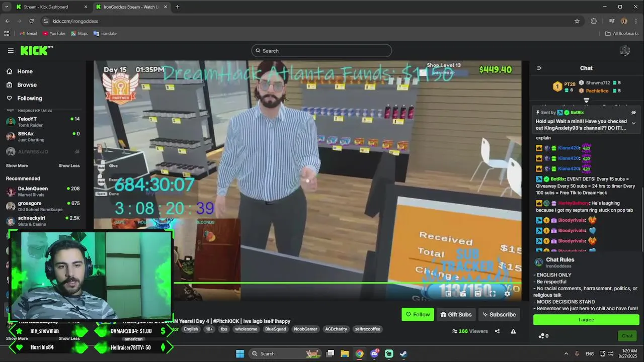Screen dimensions: 644x362
Task: Select the fps tag
Action: [x=224, y=329]
